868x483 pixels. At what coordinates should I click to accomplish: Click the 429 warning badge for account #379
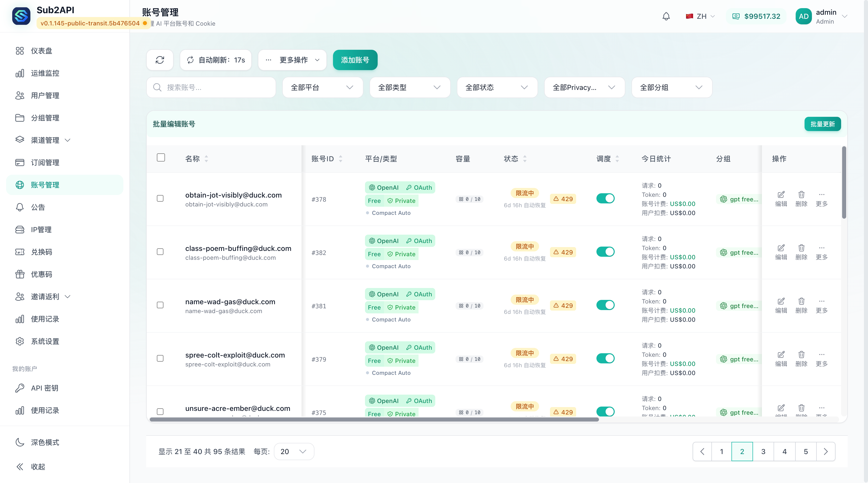click(x=563, y=359)
